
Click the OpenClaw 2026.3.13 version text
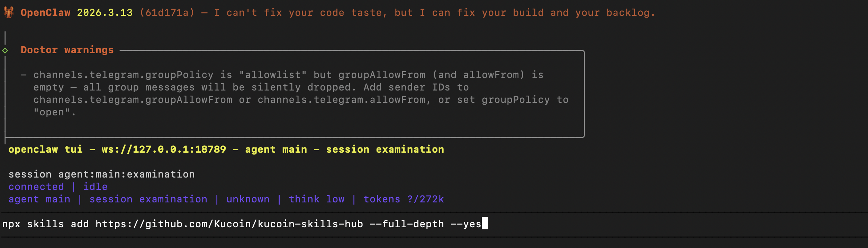pyautogui.click(x=76, y=13)
